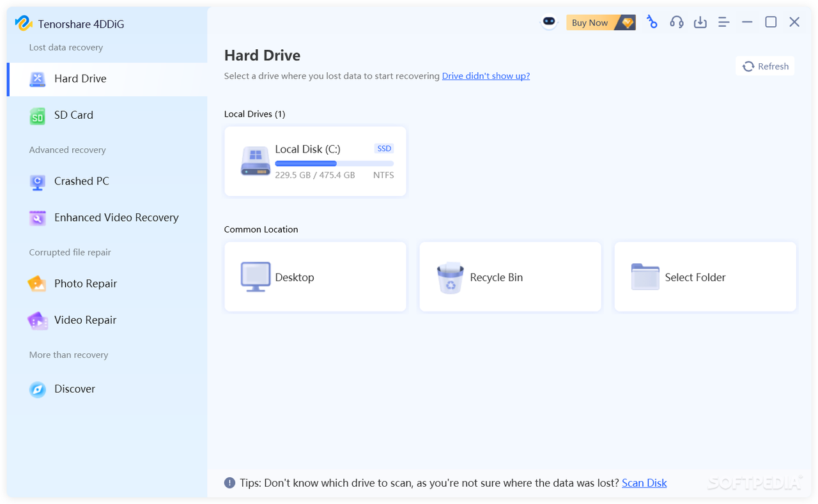Maximize the 4DDiG window
Screen dimensions: 818x504
(771, 22)
